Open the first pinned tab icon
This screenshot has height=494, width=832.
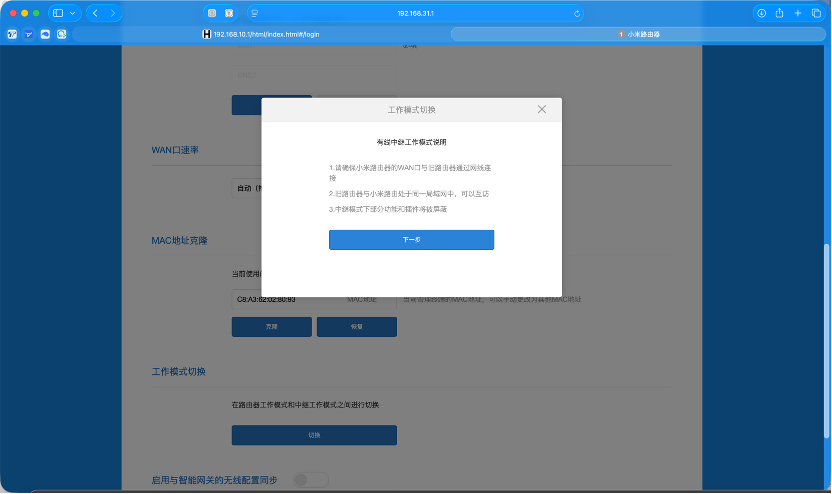[x=12, y=34]
